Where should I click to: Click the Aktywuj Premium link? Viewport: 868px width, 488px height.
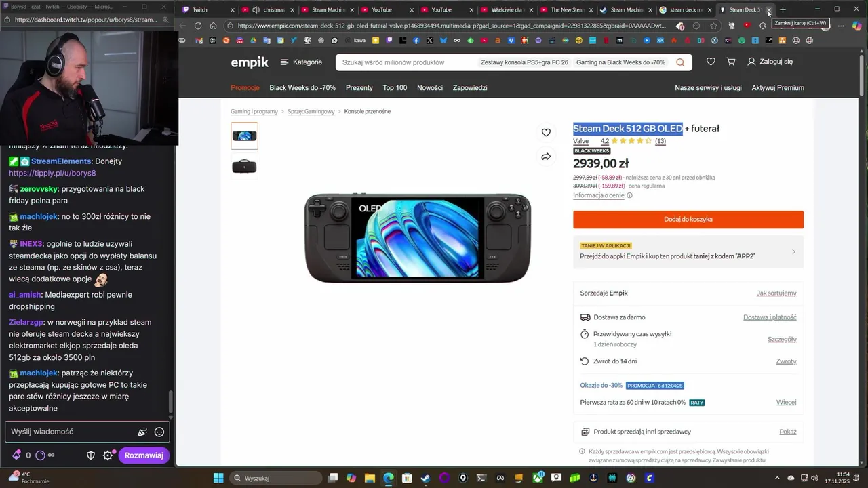point(778,88)
